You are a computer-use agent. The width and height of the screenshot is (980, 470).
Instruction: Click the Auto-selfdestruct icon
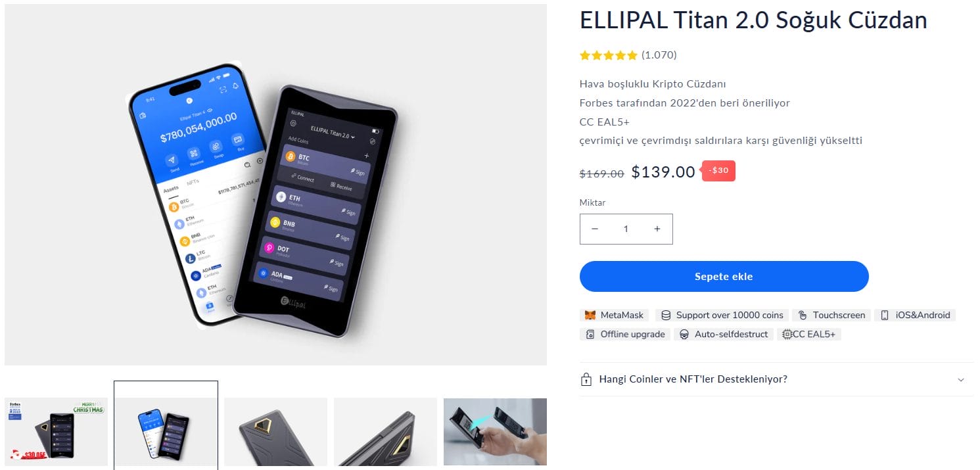[x=684, y=334]
